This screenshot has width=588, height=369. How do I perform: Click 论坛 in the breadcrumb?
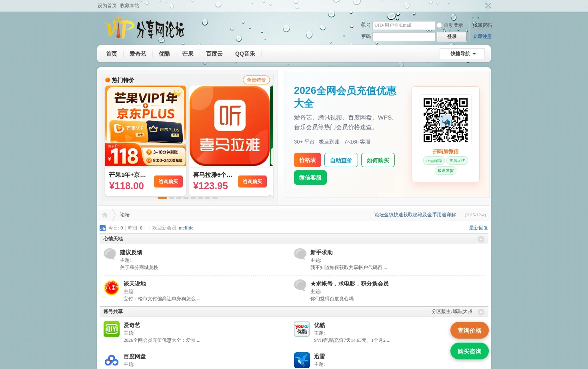124,215
